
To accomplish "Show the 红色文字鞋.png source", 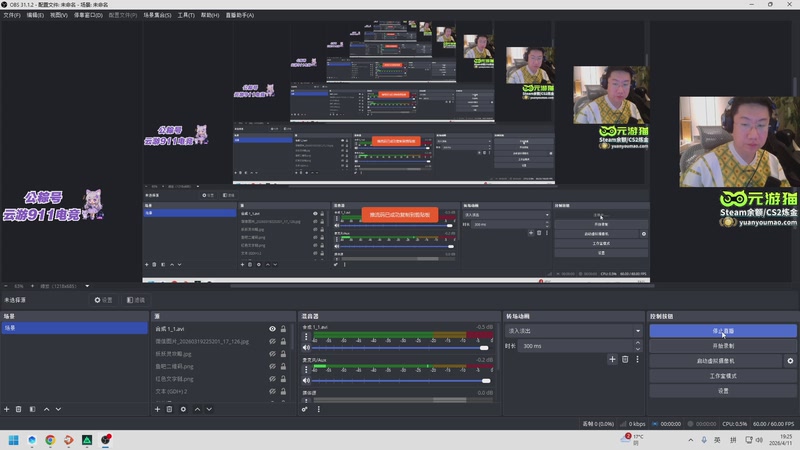I will pos(272,379).
